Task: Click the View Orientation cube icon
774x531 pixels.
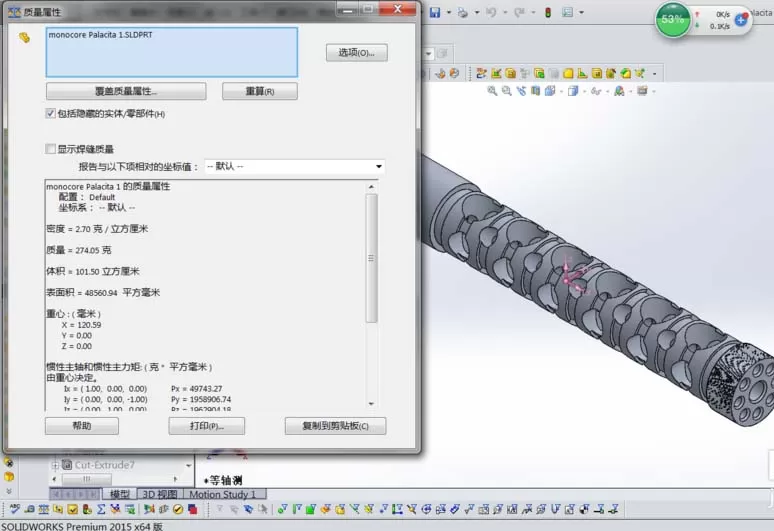Action: point(549,91)
